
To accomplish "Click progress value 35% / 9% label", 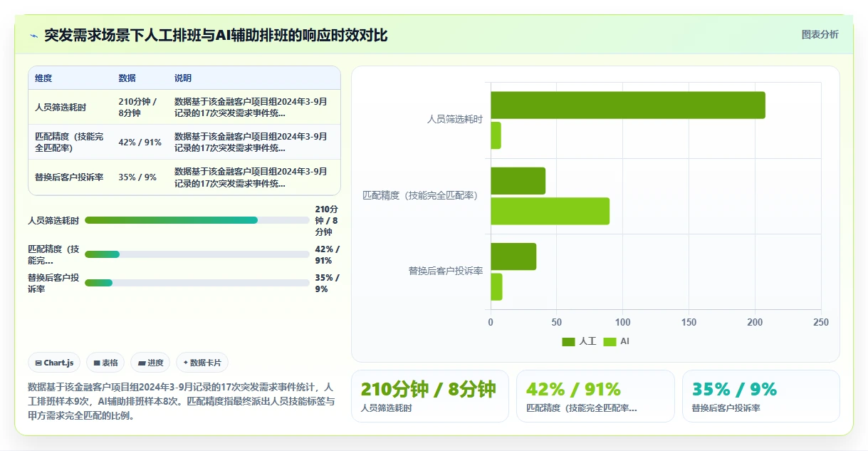I will coord(327,283).
